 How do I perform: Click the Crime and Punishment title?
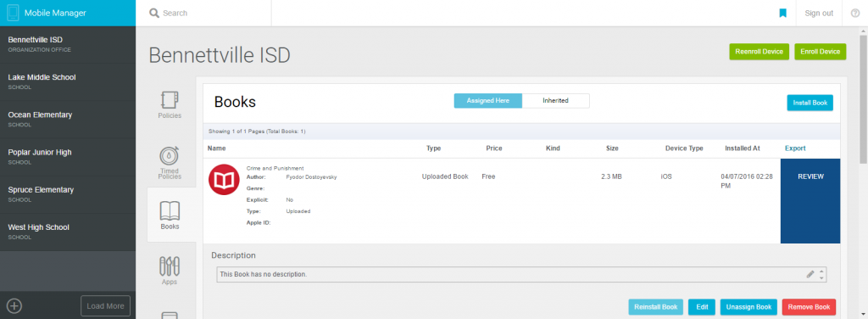(x=275, y=168)
